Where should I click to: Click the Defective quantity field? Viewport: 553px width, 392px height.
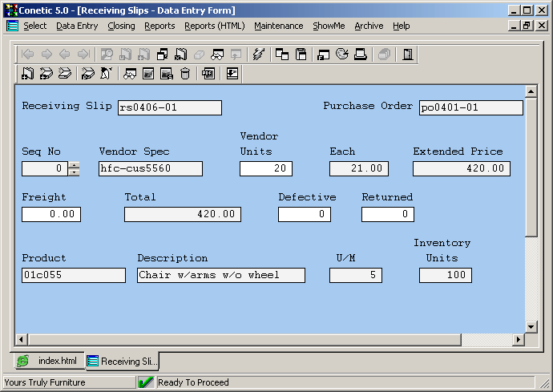click(x=304, y=214)
